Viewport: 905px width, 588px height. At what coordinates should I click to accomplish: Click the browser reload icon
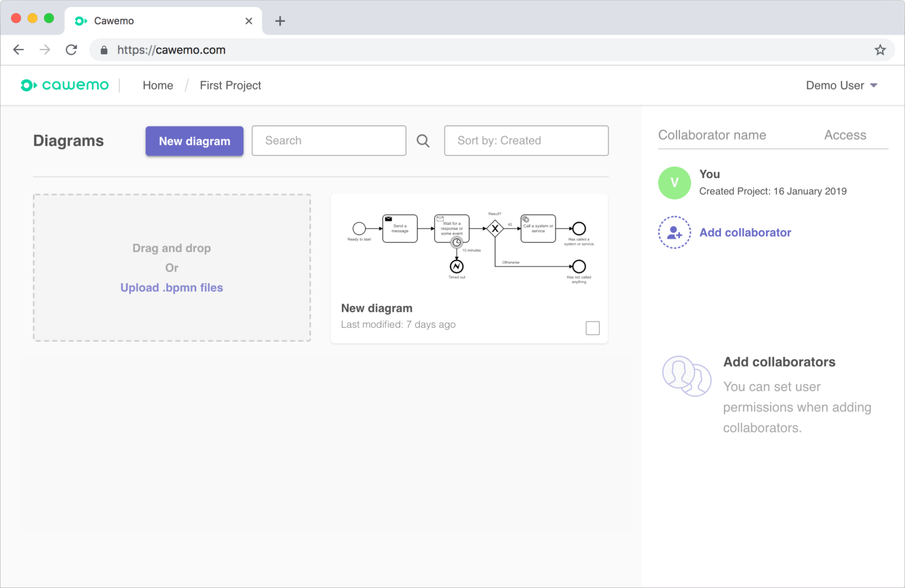[x=71, y=49]
